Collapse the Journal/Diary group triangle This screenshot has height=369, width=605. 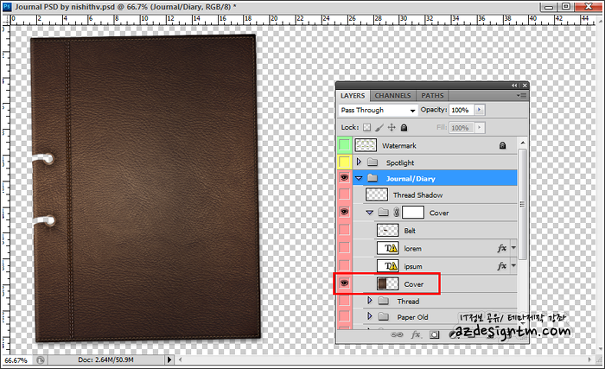pos(358,178)
